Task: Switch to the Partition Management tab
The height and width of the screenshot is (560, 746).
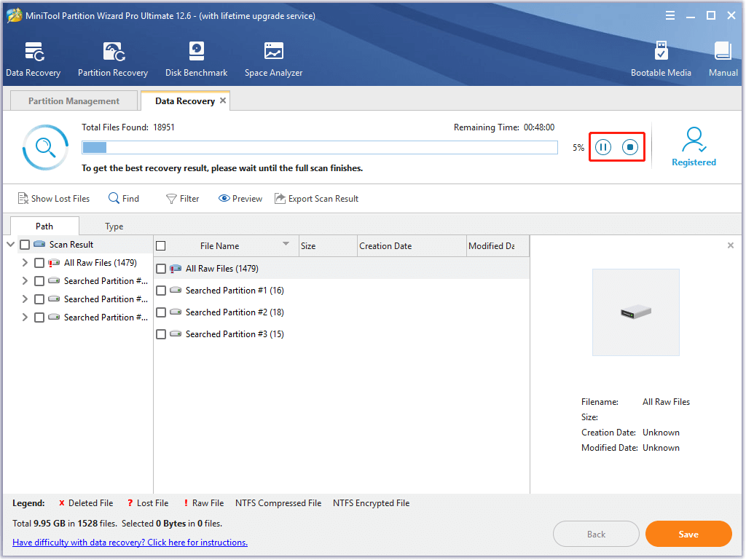Action: 74,100
